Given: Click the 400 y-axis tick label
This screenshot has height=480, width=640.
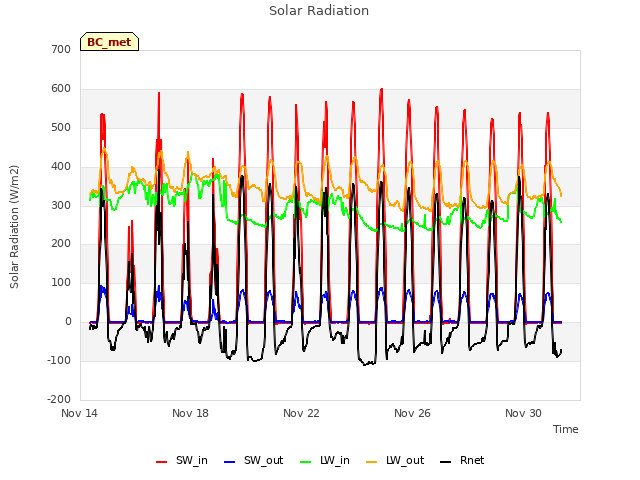Looking at the screenshot, I should (61, 167).
